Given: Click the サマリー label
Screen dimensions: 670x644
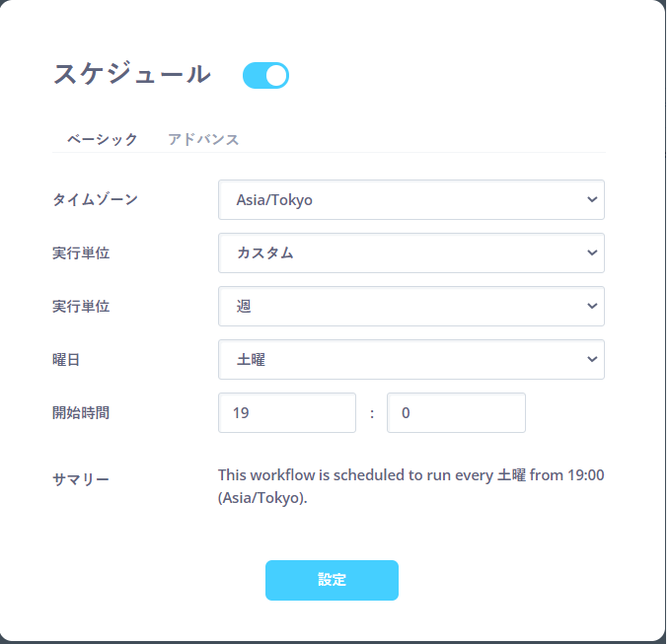Looking at the screenshot, I should (81, 479).
